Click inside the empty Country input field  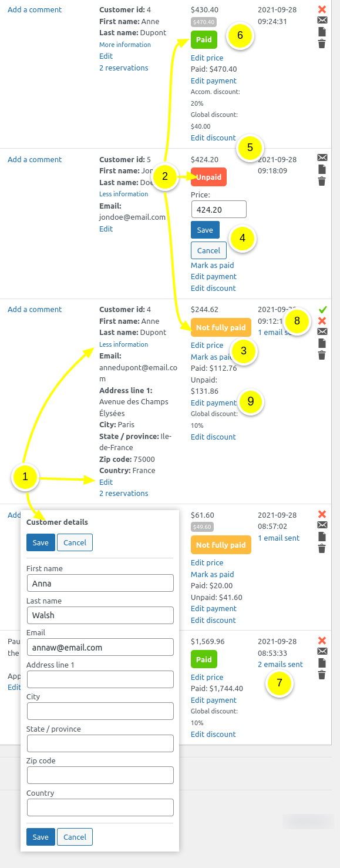point(100,807)
